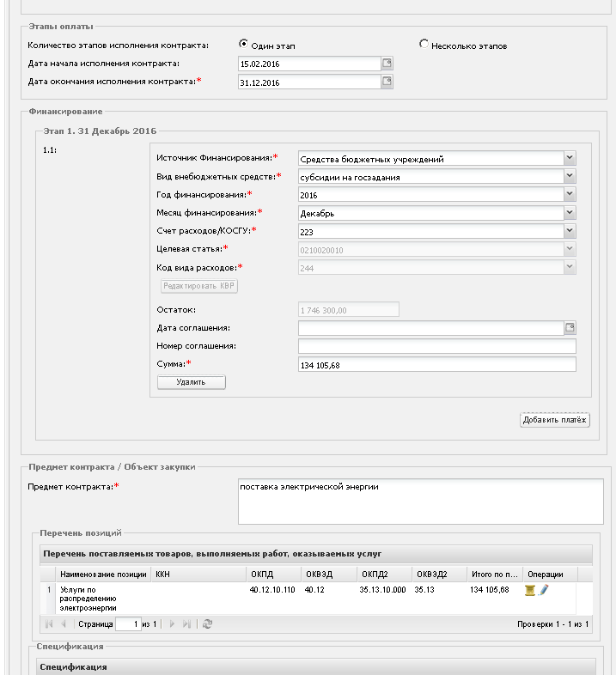The height and width of the screenshot is (675, 616).
Task: Click pencil edit icon for position row
Action: coord(544,590)
